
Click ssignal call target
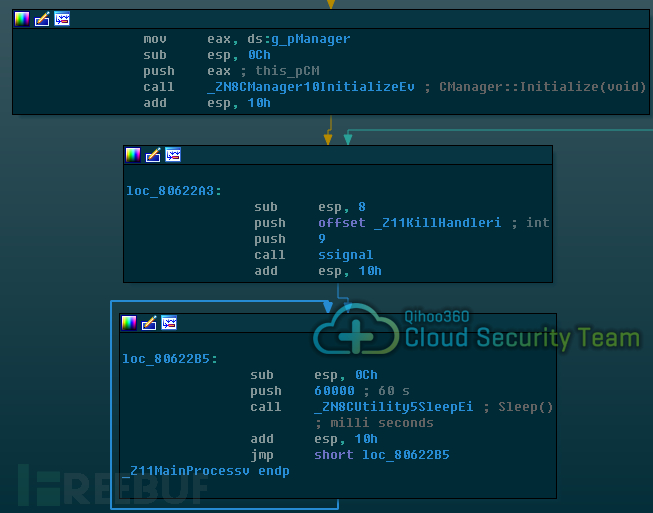click(346, 255)
